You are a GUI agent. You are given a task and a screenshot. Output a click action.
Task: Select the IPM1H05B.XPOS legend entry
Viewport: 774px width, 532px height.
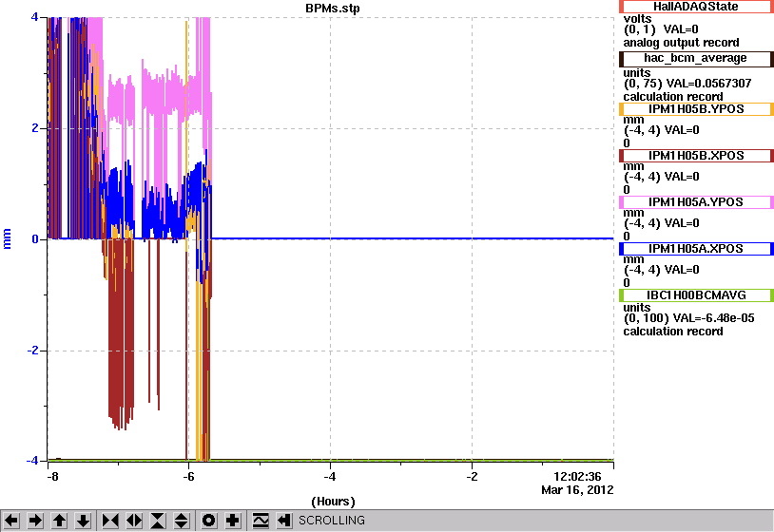point(696,156)
